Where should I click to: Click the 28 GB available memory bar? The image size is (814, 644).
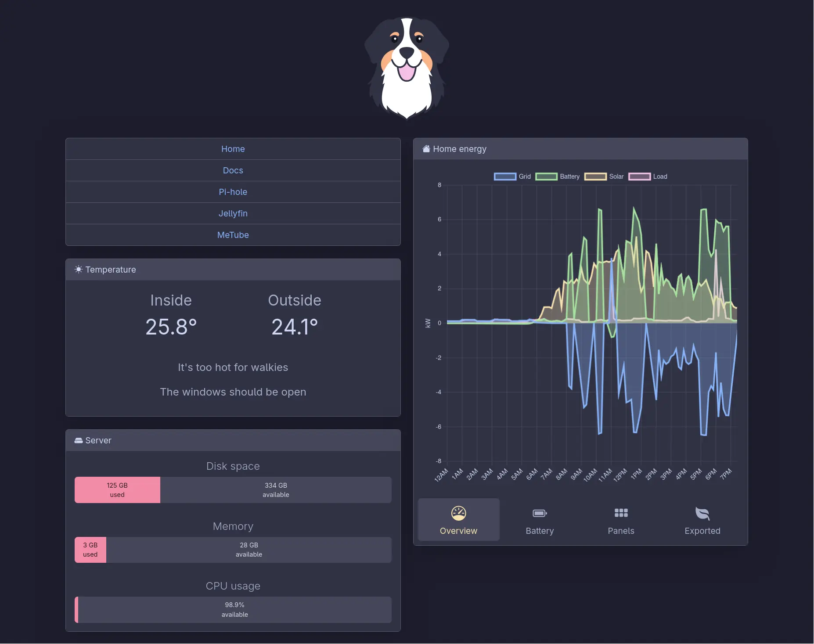point(249,550)
